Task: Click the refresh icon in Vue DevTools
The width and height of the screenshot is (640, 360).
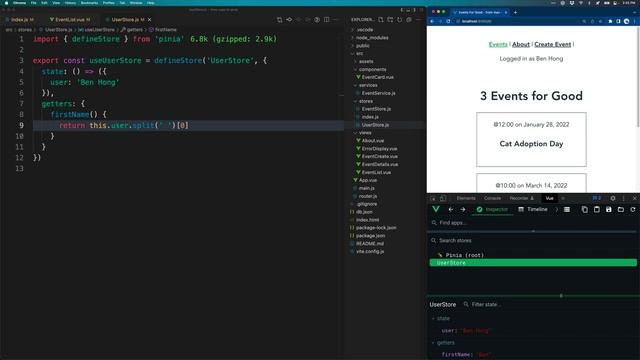Action: point(633,209)
